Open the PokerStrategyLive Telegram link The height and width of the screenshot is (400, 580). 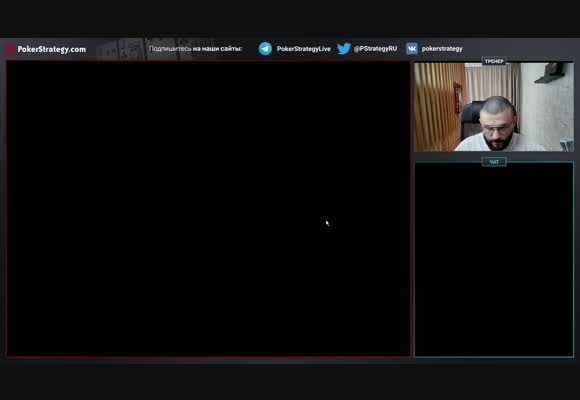(304, 49)
